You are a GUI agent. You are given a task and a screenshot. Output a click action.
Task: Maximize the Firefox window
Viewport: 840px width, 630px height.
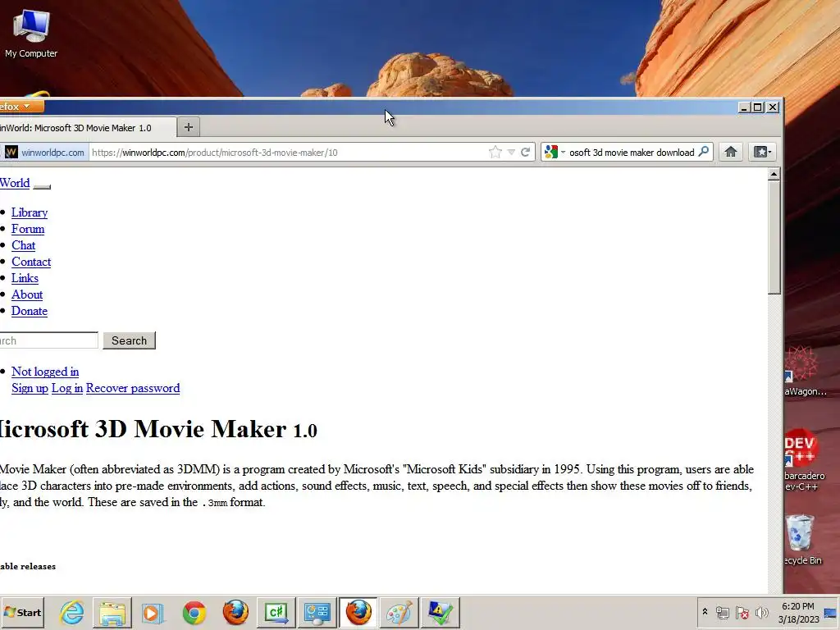click(758, 107)
